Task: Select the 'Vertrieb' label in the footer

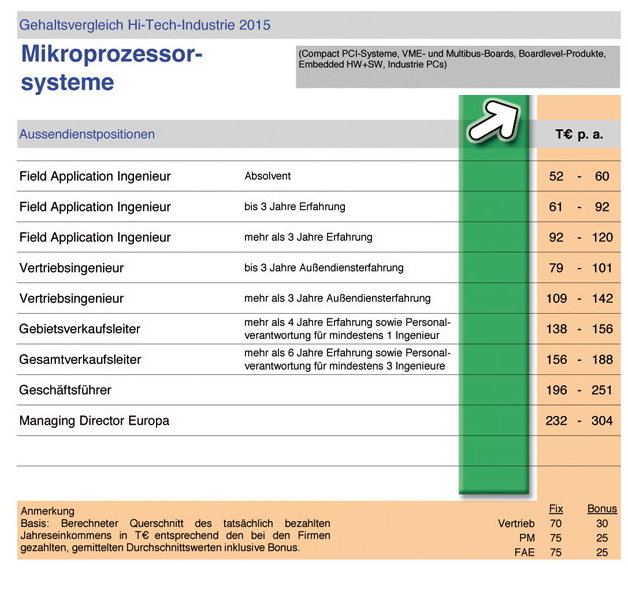Action: click(516, 524)
